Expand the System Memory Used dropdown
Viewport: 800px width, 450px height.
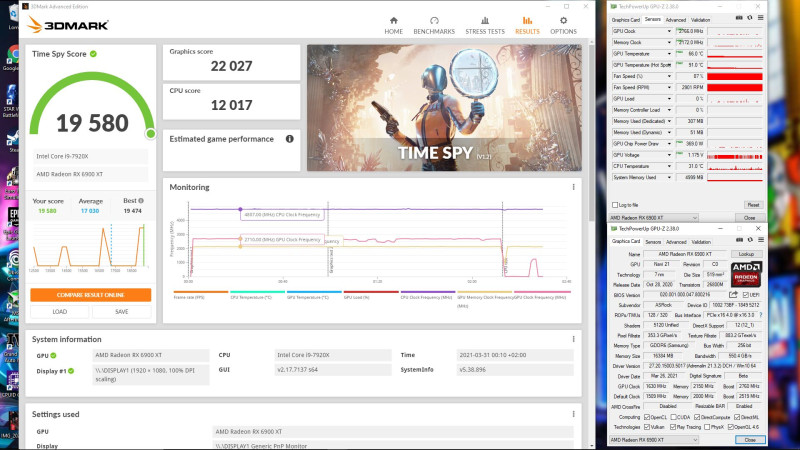(x=669, y=177)
